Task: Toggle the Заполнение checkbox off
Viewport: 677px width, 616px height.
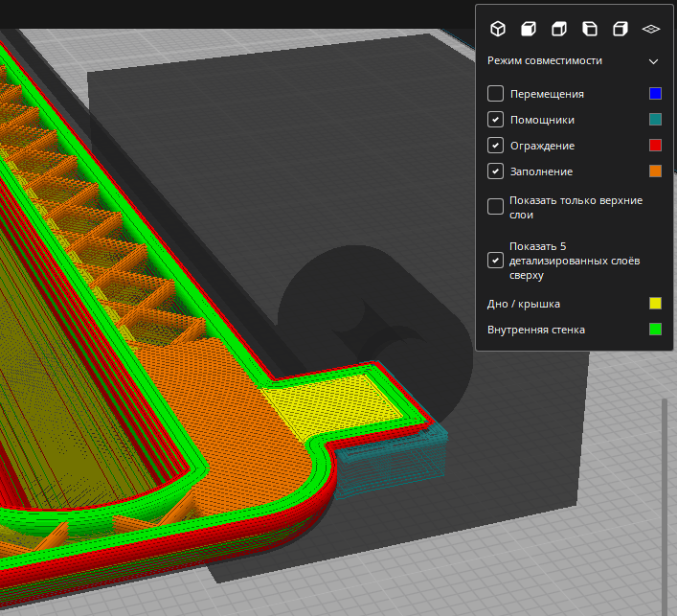Action: pyautogui.click(x=495, y=171)
